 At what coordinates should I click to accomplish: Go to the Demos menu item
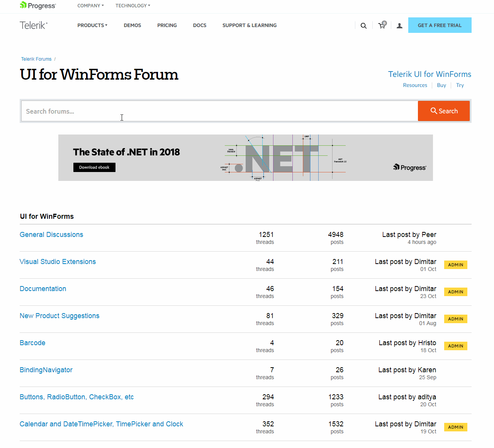132,26
